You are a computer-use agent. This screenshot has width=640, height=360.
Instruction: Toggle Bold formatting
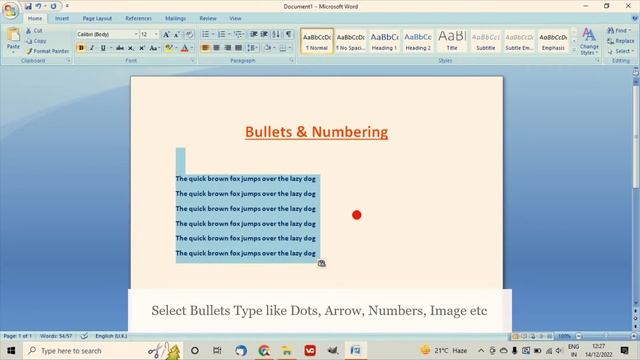click(x=81, y=48)
